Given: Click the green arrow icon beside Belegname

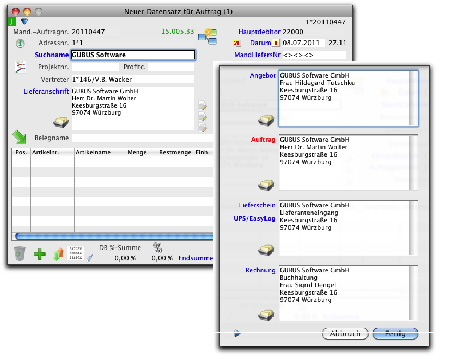Looking at the screenshot, I should (x=19, y=137).
